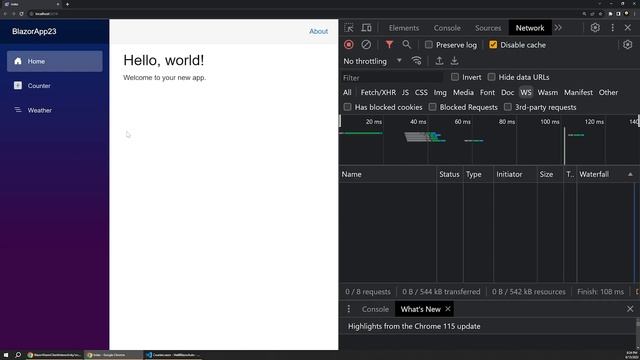Open Windows Start menu
The height and width of the screenshot is (360, 640).
[x=6, y=355]
